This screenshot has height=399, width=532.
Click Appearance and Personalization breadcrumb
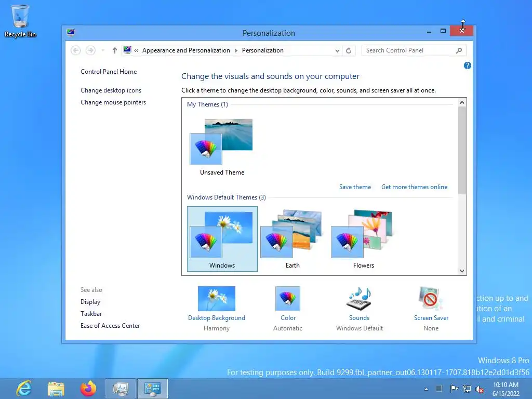(x=186, y=50)
